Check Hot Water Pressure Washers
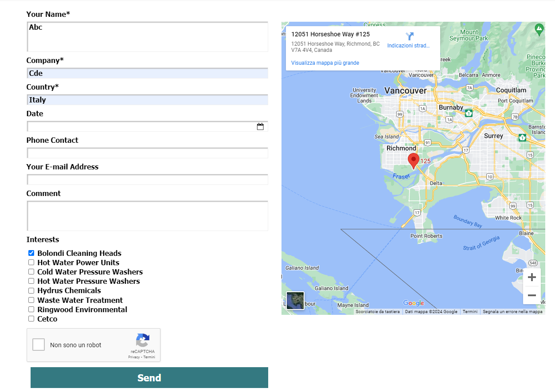Screen dimensions: 555x392 (x=31, y=281)
